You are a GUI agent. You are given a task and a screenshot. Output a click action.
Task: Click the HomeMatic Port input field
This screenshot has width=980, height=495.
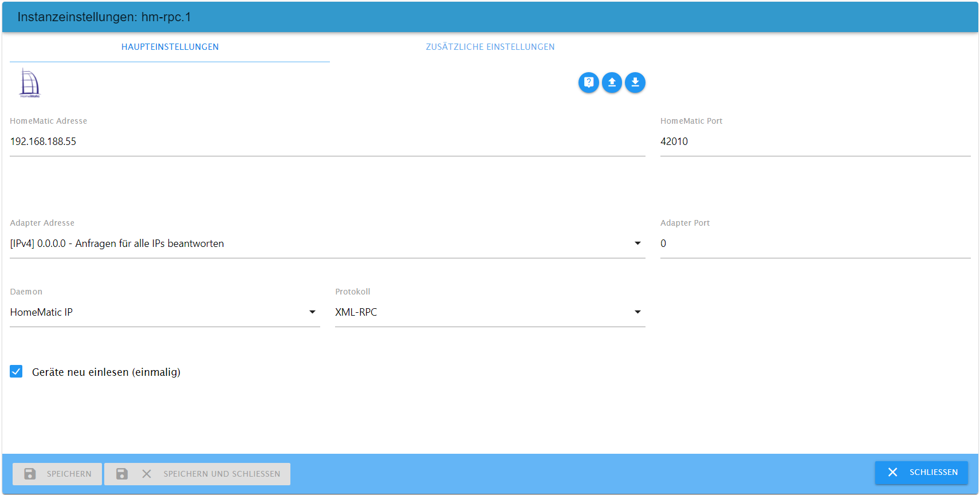click(x=816, y=142)
